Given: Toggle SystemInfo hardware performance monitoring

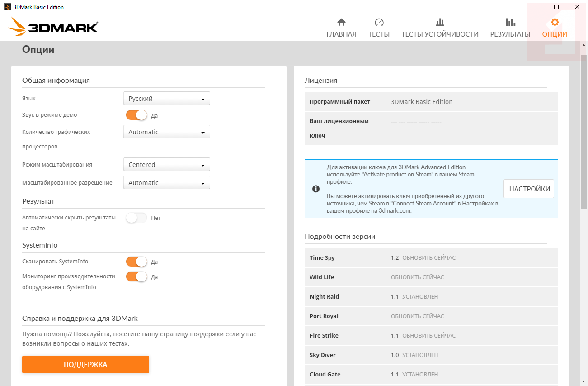Looking at the screenshot, I should click(136, 276).
